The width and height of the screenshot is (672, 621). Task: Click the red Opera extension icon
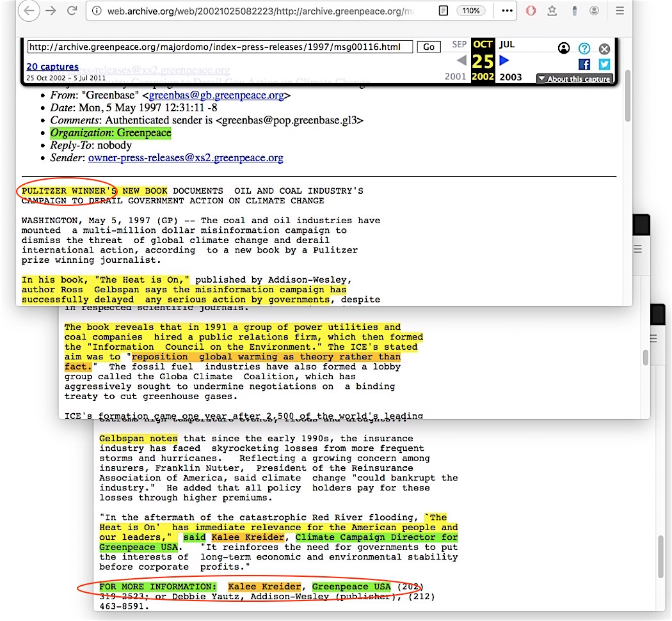(x=531, y=11)
